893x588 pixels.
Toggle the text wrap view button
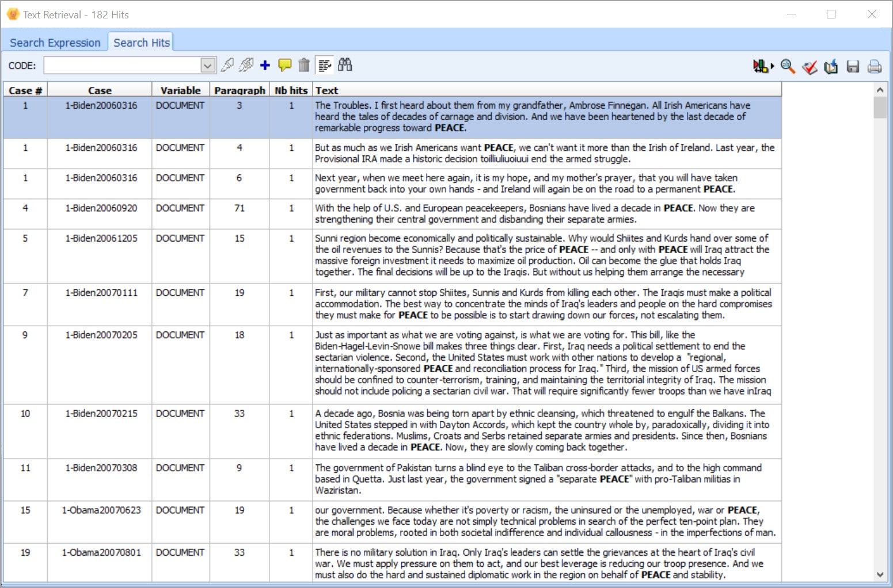point(325,66)
